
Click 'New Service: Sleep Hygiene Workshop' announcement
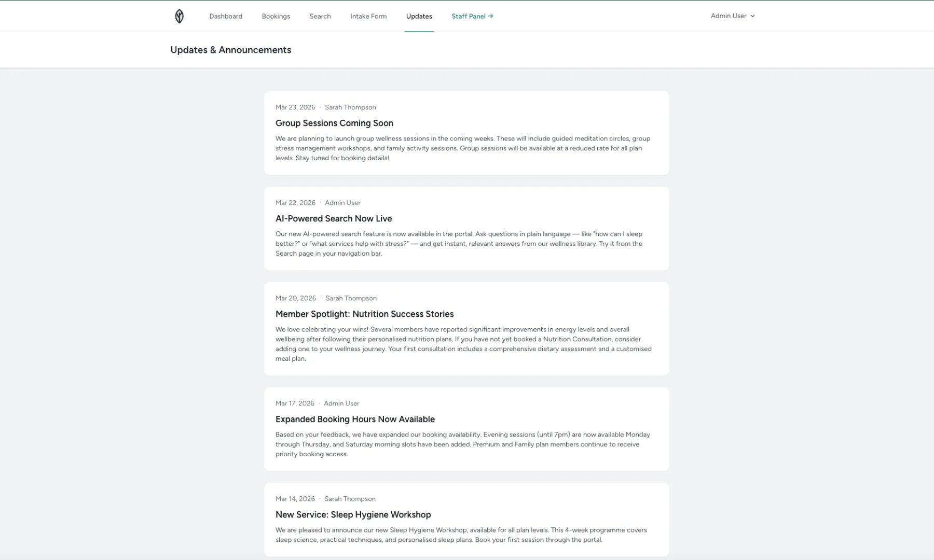click(x=353, y=514)
